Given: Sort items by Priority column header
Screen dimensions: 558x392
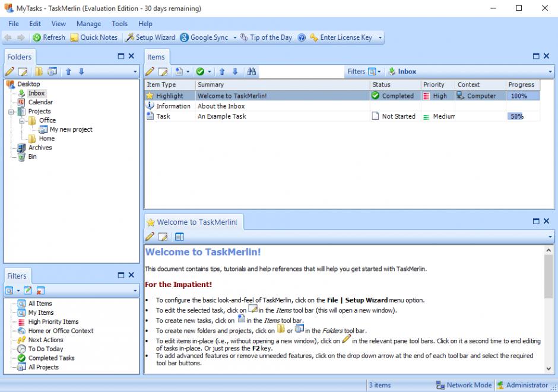Looking at the screenshot, I should (x=437, y=85).
